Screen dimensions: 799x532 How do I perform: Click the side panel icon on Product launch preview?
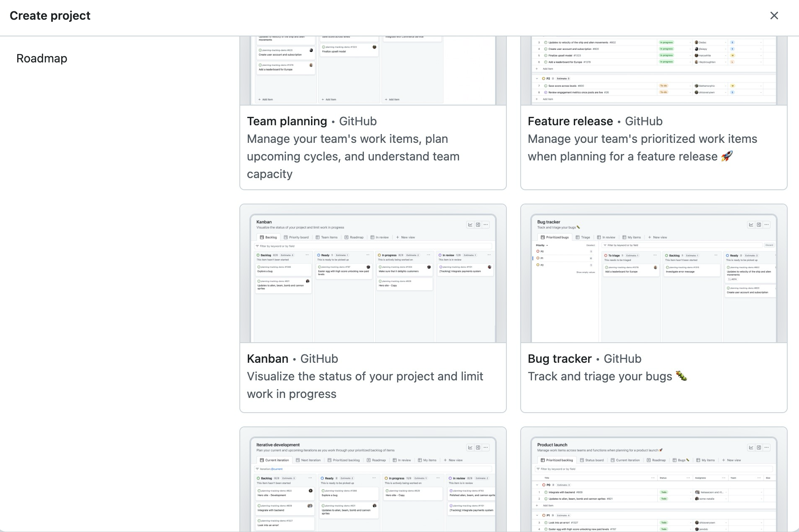coord(759,447)
